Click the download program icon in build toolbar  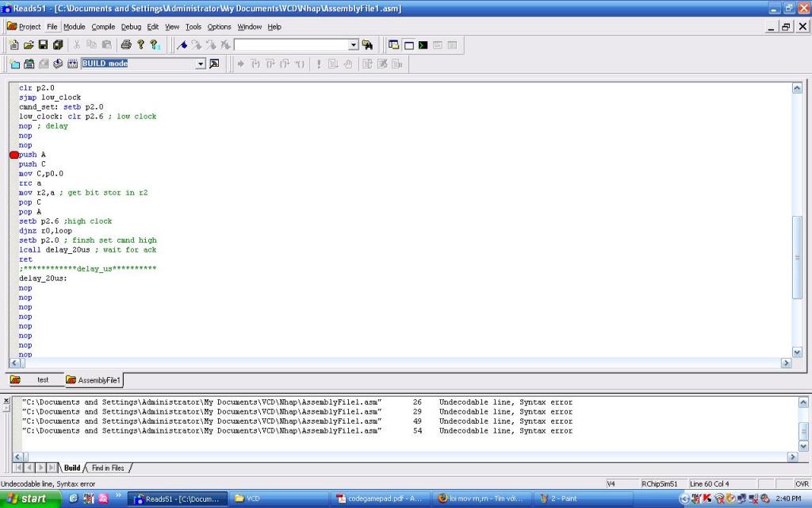[x=58, y=63]
